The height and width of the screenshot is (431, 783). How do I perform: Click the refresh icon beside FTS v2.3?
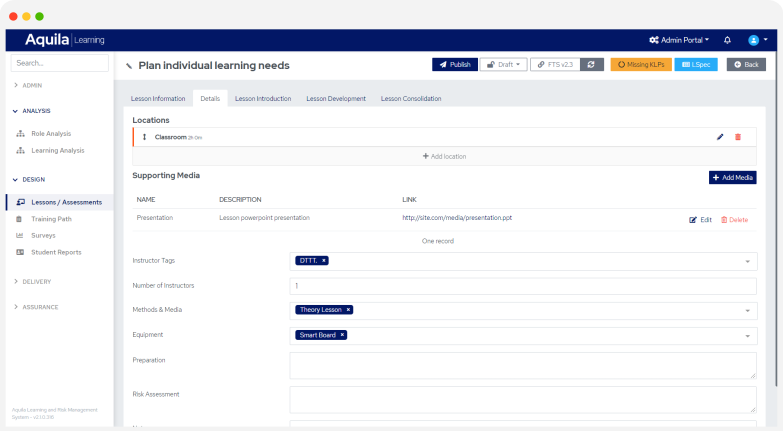[x=591, y=64]
